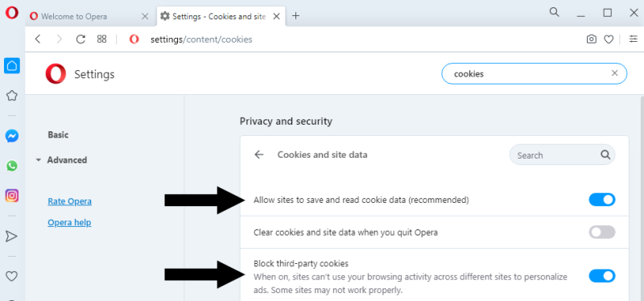
Task: Turn off Block third-party cookies
Action: [601, 275]
